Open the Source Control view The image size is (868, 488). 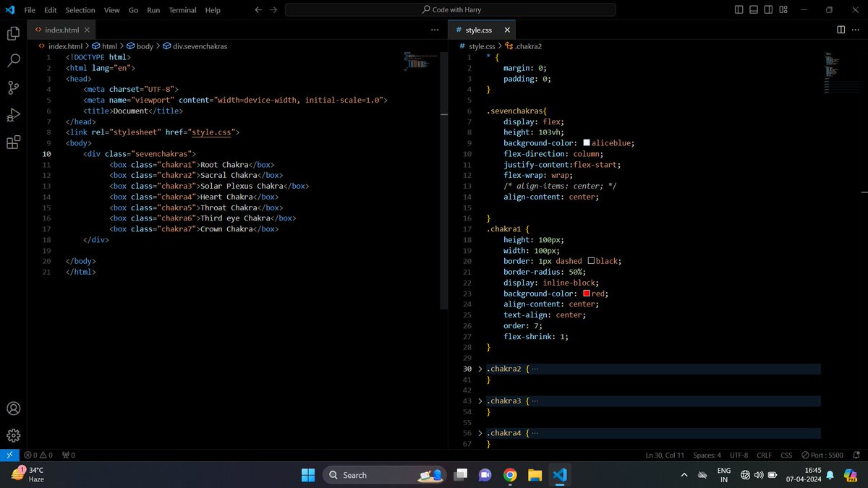(13, 87)
